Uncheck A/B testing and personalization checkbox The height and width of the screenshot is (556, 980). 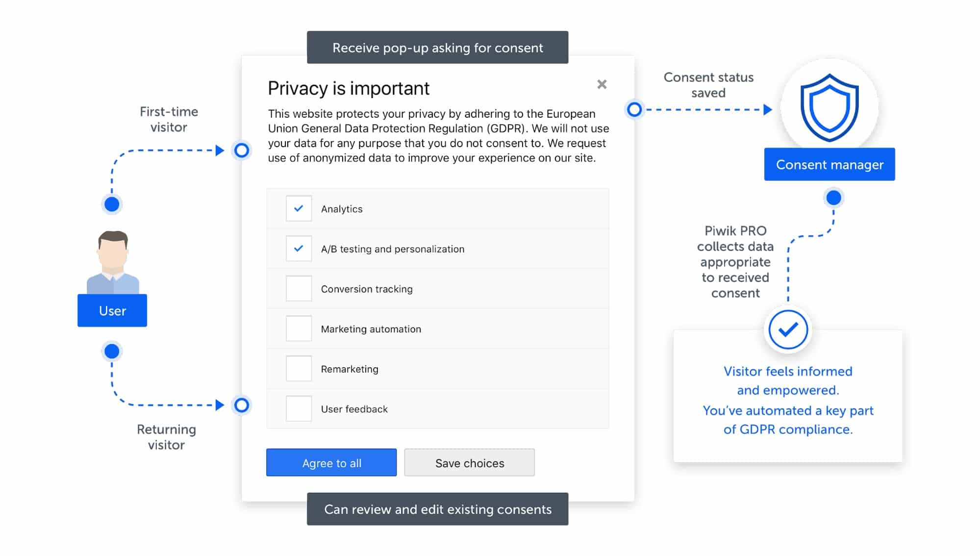[x=299, y=249]
